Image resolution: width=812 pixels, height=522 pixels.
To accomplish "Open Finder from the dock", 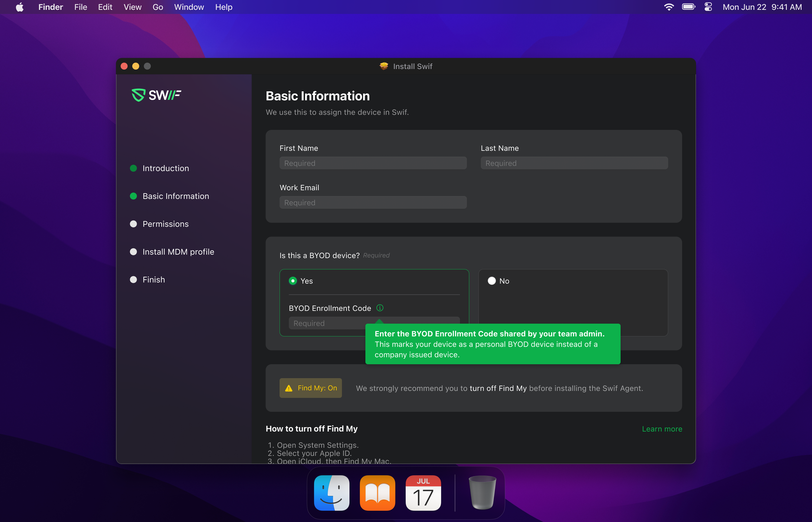I will click(331, 493).
